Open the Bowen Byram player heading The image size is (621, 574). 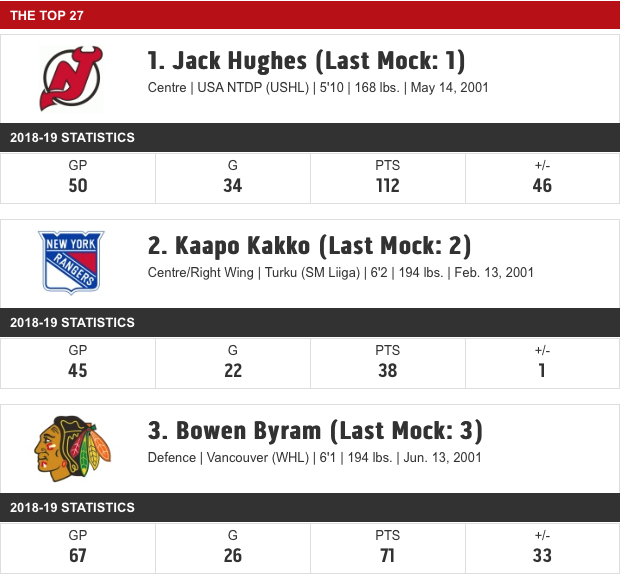coord(315,431)
